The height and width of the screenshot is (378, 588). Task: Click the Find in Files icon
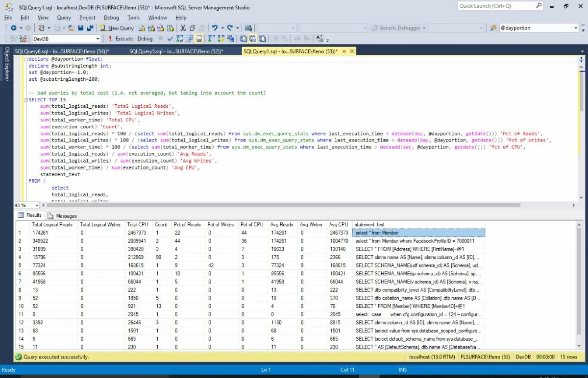494,28
